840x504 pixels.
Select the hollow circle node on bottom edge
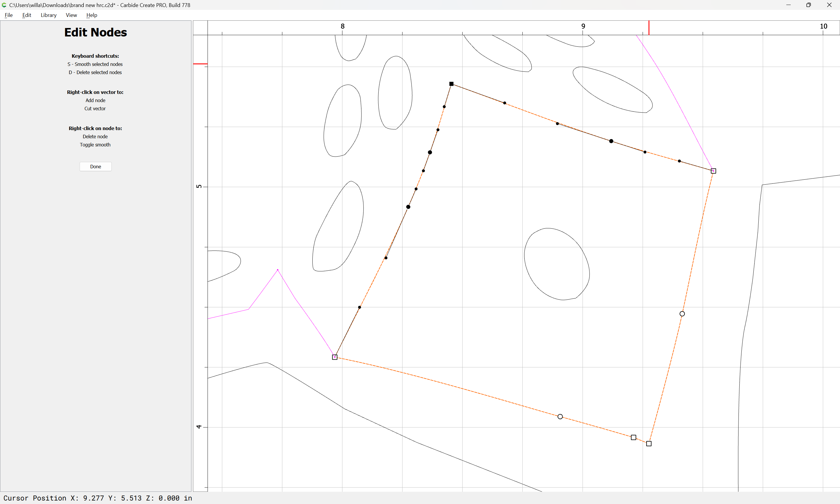[x=560, y=417]
